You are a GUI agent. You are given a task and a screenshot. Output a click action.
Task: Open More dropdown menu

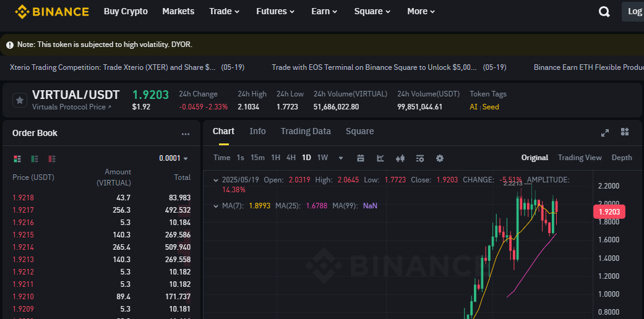[x=421, y=12]
